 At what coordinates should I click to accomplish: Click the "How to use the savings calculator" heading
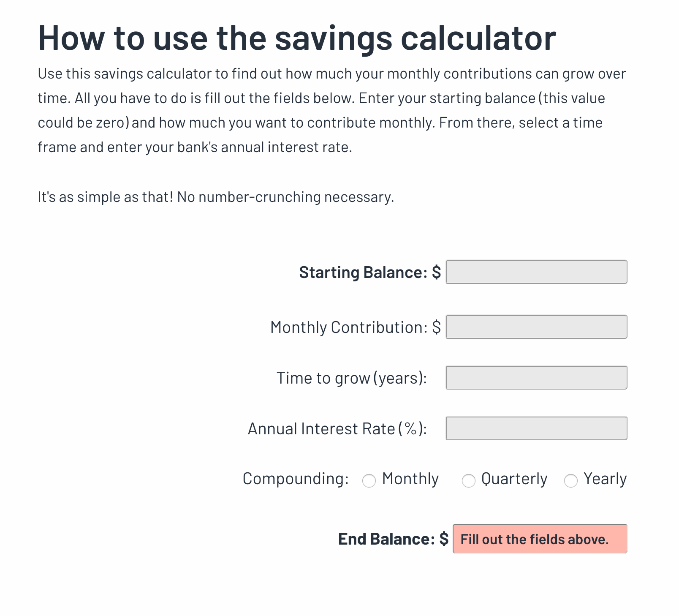297,38
